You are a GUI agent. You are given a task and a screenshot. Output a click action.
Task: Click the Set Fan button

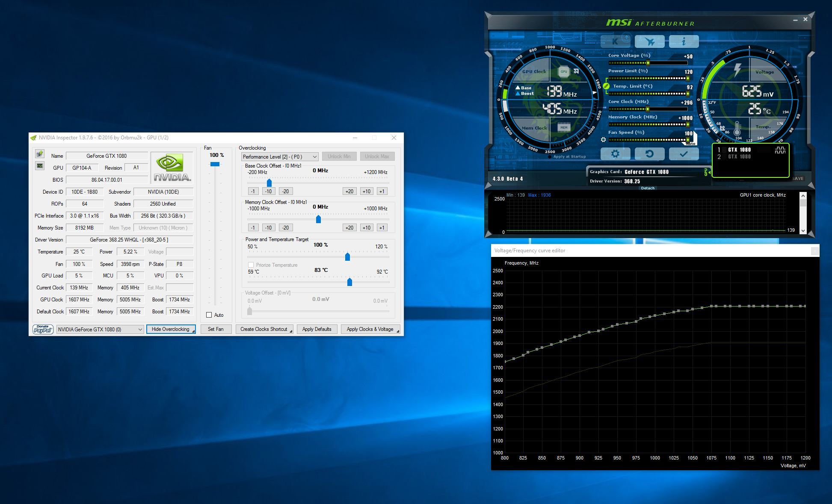[x=216, y=329]
